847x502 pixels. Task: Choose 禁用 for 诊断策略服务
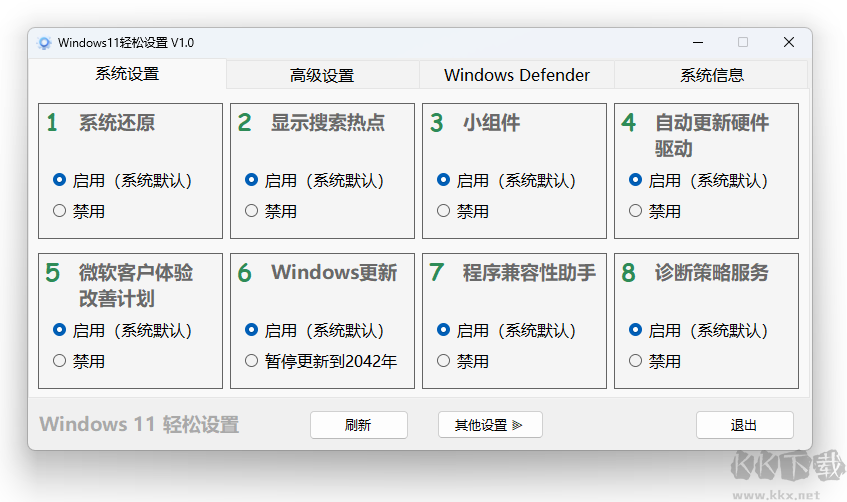(x=635, y=361)
